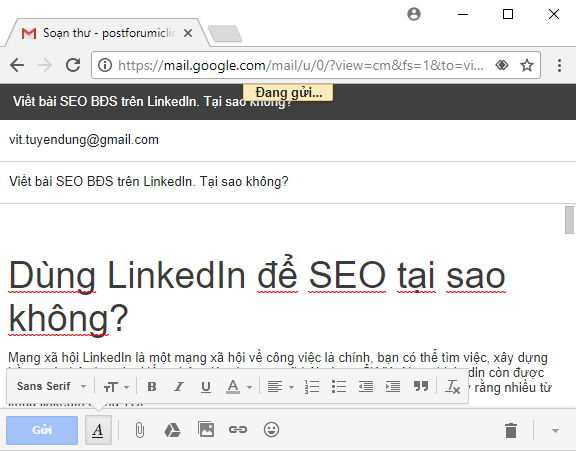
Task: Decrease the text indent
Action: 366,387
